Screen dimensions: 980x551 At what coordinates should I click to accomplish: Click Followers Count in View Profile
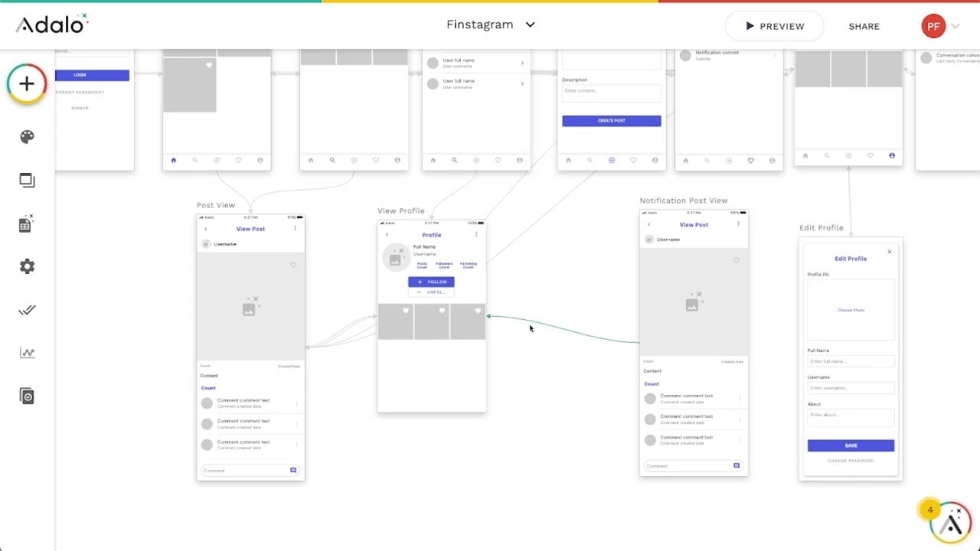pyautogui.click(x=444, y=265)
